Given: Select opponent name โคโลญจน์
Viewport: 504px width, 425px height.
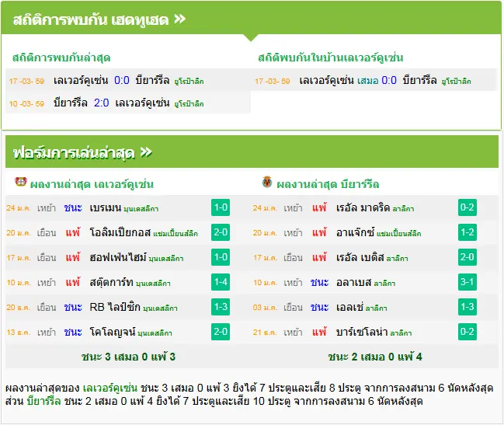Looking at the screenshot, I should tap(113, 332).
